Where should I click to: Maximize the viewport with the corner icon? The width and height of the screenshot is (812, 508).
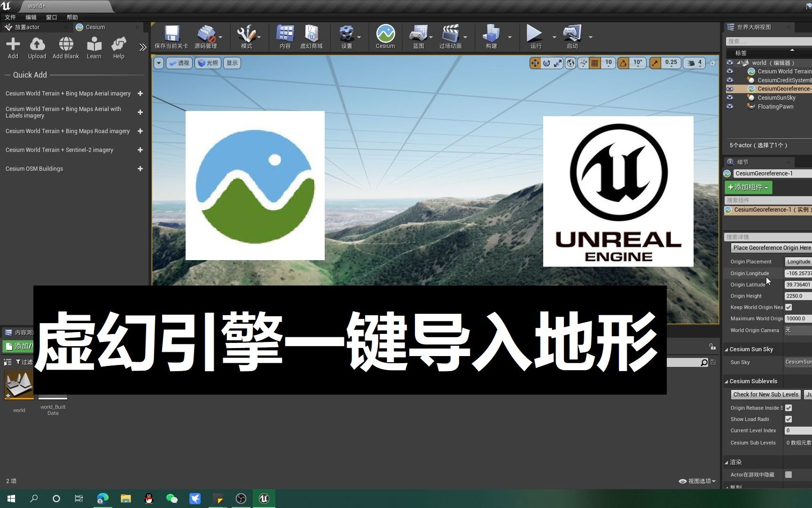[713, 63]
